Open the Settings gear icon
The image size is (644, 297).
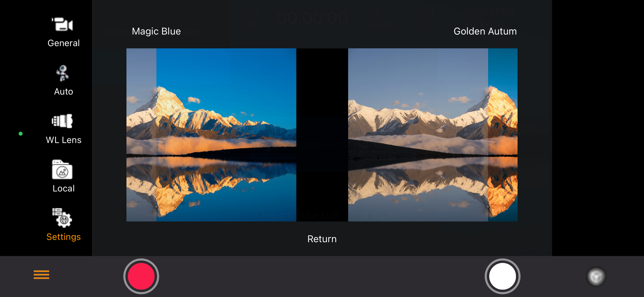(62, 218)
